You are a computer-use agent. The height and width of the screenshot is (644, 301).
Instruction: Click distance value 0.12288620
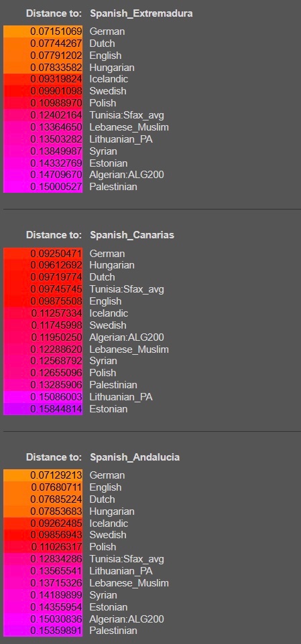click(x=57, y=349)
